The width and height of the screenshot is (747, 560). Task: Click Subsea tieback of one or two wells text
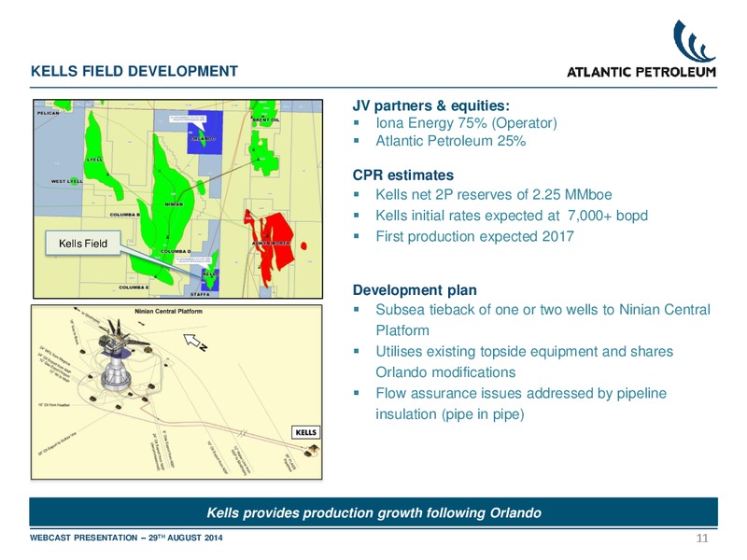point(543,320)
